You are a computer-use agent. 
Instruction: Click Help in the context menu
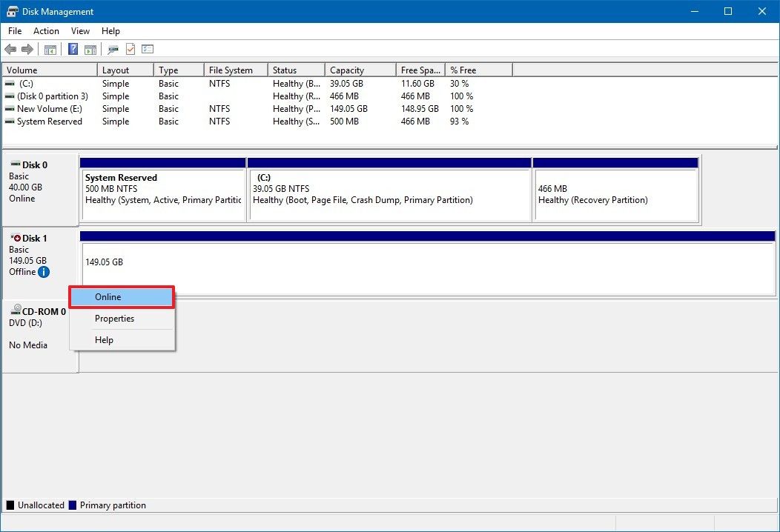102,339
